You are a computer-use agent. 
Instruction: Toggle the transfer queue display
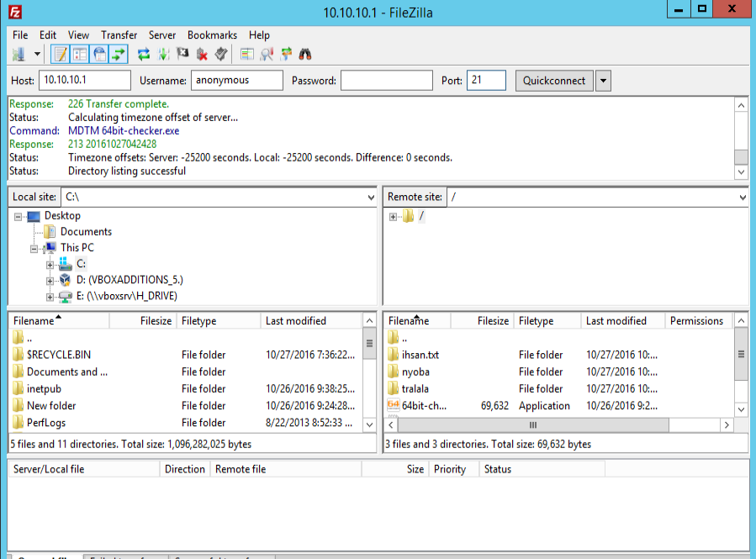pyautogui.click(x=119, y=54)
